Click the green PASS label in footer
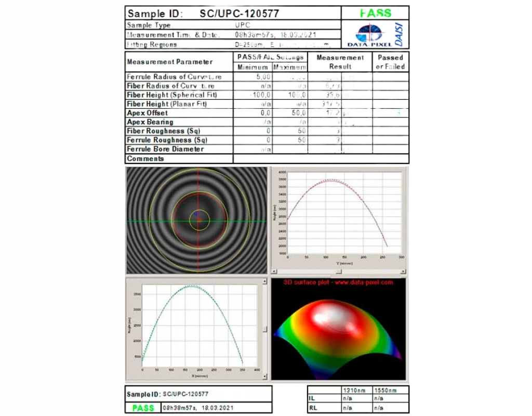The height and width of the screenshot is (416, 532). point(143,408)
